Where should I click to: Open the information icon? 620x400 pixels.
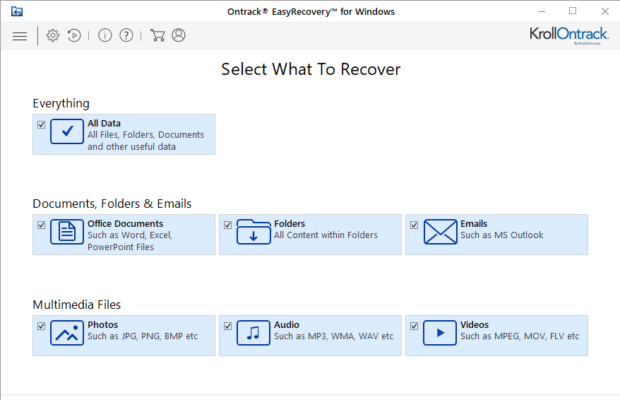pyautogui.click(x=105, y=36)
